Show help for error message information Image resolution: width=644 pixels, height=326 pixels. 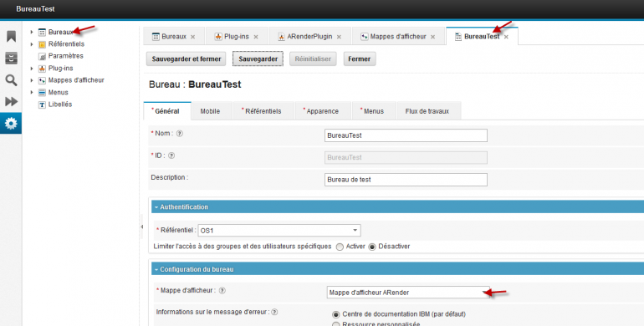[274, 312]
